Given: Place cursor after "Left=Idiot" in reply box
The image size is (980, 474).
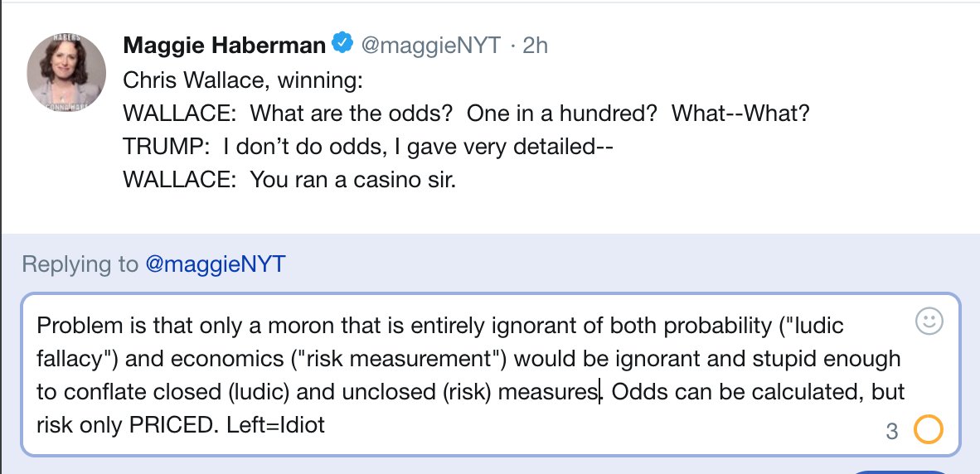Looking at the screenshot, I should tap(326, 425).
